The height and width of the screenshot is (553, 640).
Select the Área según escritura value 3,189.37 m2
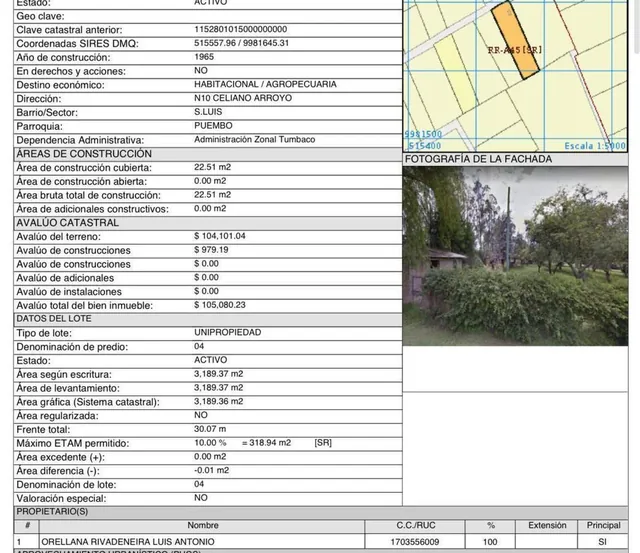[x=218, y=374]
